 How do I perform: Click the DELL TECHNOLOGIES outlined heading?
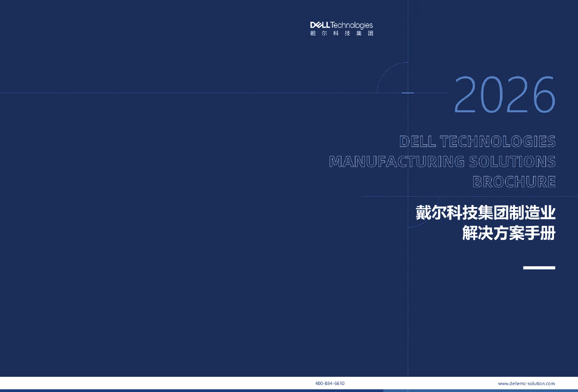pos(477,141)
